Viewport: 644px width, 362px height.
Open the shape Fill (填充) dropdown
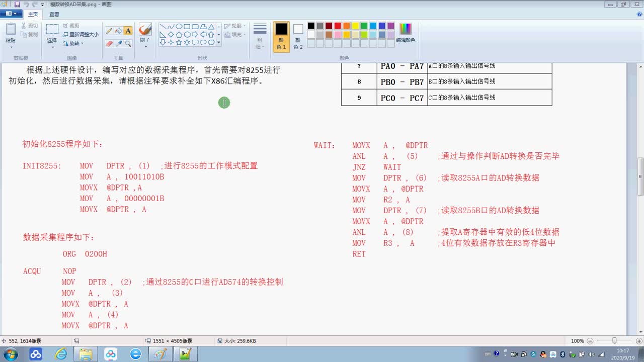coord(235,35)
